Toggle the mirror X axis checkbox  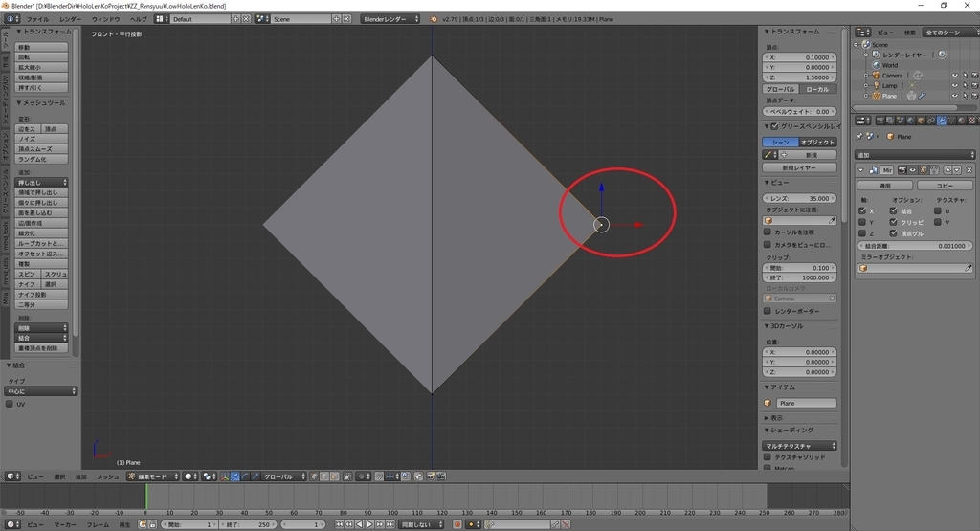pyautogui.click(x=862, y=211)
